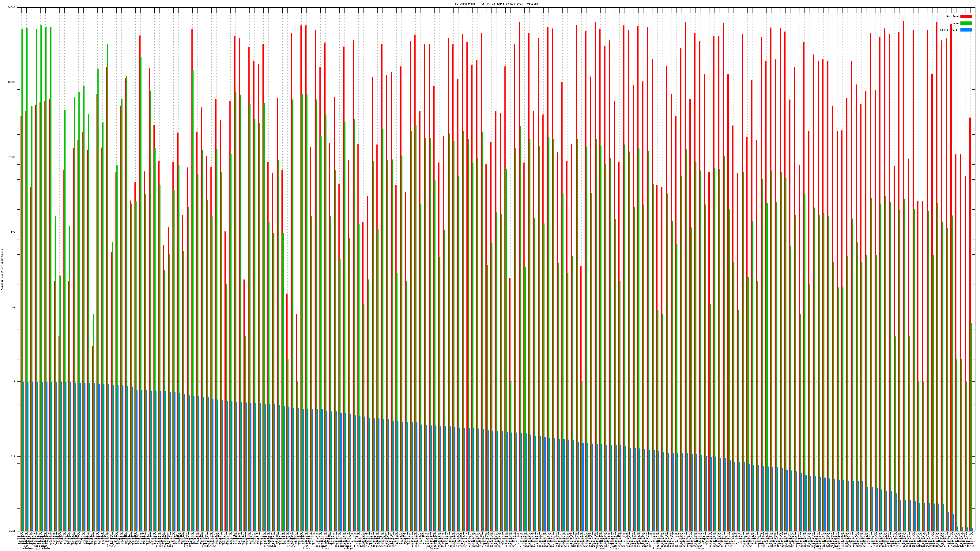Screen dimensions: 980x551
Task: Click the 10 y-axis tick label
Action: click(x=14, y=307)
